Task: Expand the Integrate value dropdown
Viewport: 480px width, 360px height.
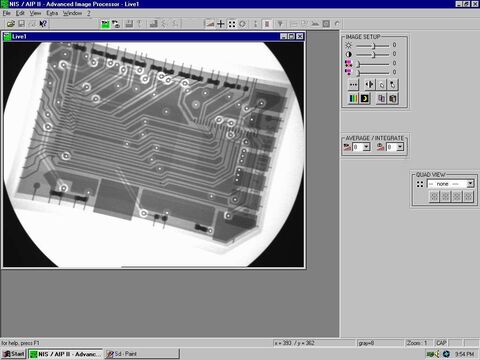Action: coord(400,147)
